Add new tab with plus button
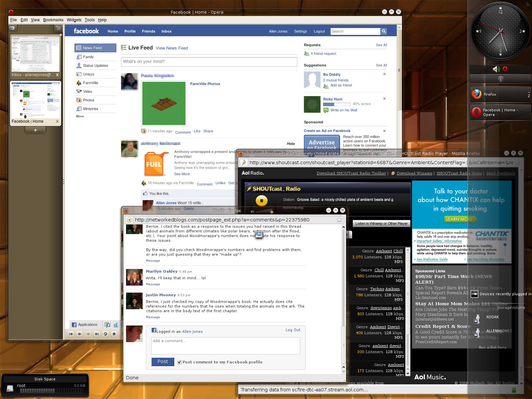 tap(35, 130)
